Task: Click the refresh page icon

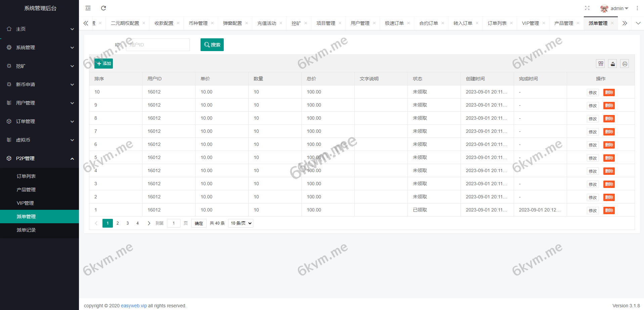Action: pyautogui.click(x=103, y=8)
